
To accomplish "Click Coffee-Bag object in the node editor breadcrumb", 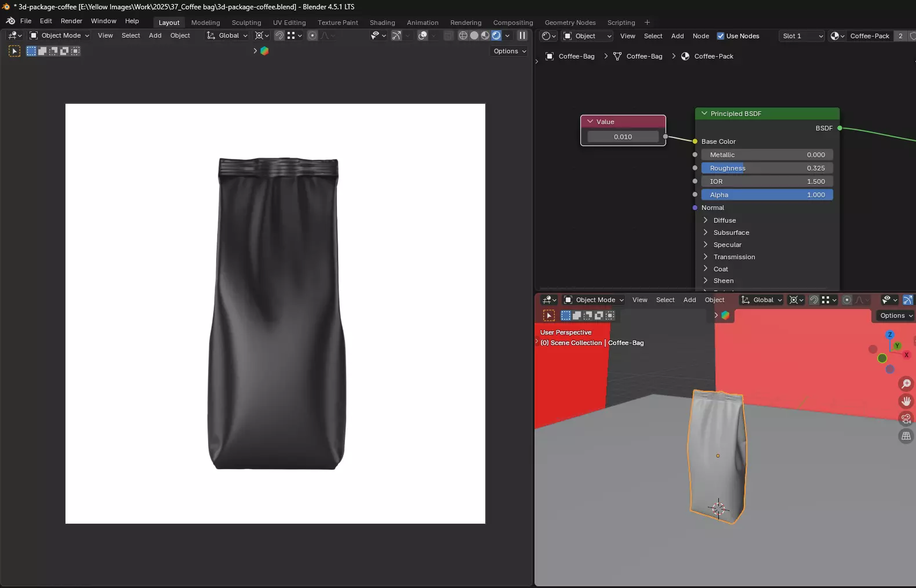I will pos(577,56).
